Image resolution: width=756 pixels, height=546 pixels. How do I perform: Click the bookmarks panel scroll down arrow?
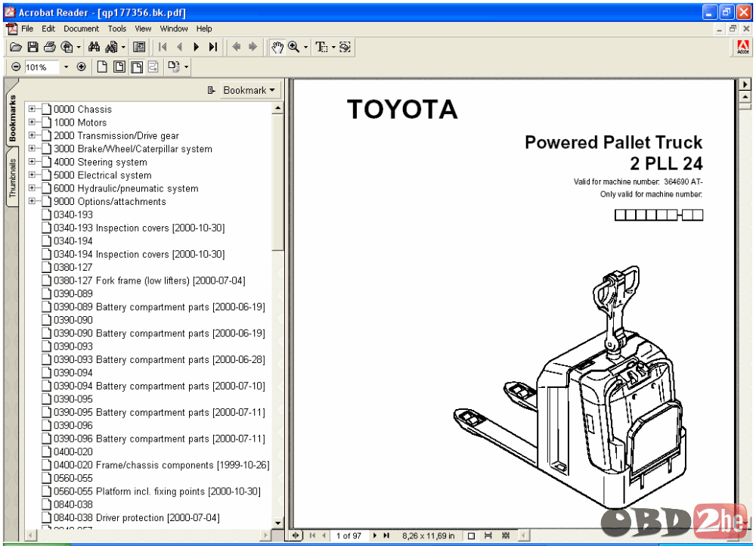tap(277, 523)
